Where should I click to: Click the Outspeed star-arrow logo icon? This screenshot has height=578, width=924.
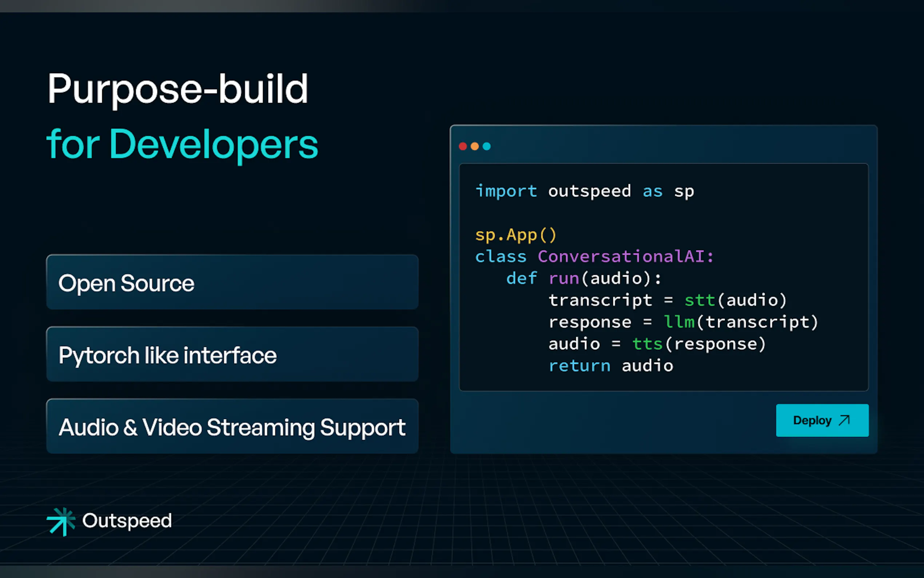pos(61,521)
